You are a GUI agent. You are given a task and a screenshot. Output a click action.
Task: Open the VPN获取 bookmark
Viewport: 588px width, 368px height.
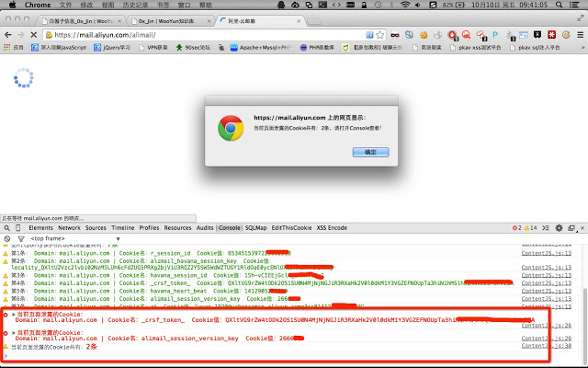point(153,47)
